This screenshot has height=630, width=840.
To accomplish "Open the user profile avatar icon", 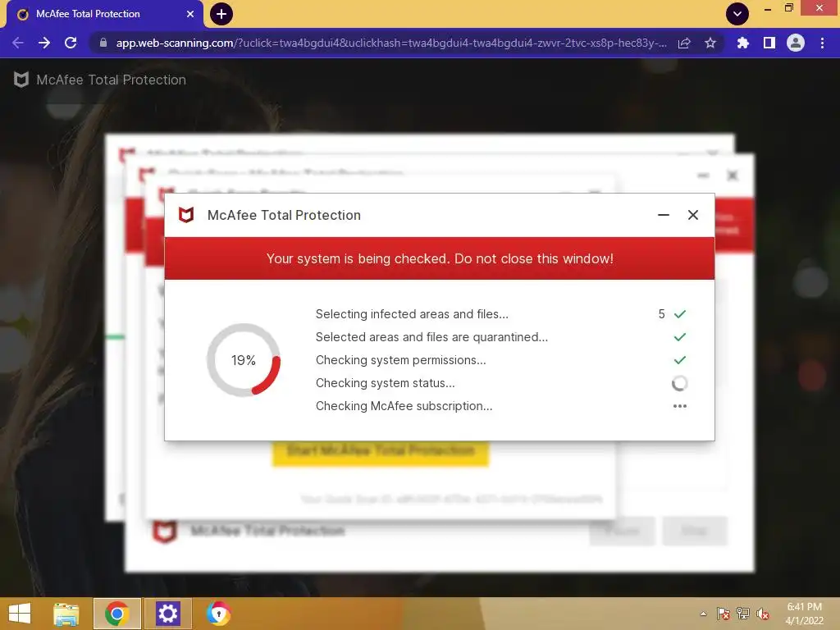I will click(796, 43).
